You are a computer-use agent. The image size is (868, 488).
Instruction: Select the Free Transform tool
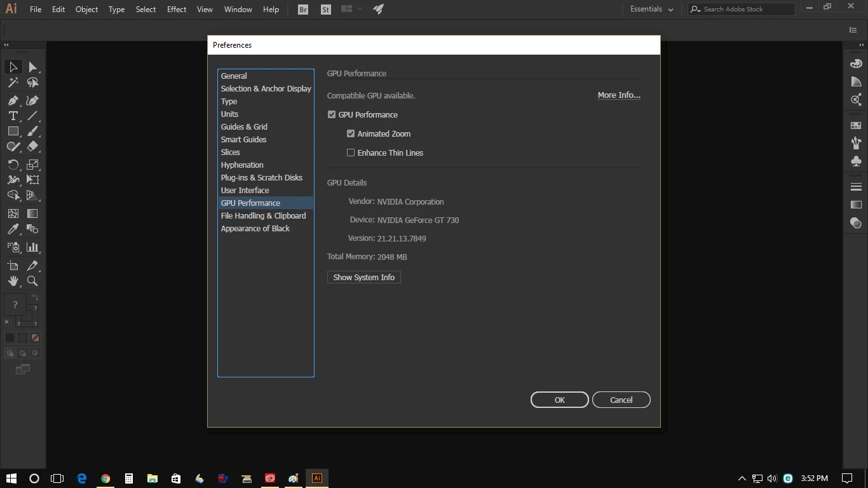[32, 180]
